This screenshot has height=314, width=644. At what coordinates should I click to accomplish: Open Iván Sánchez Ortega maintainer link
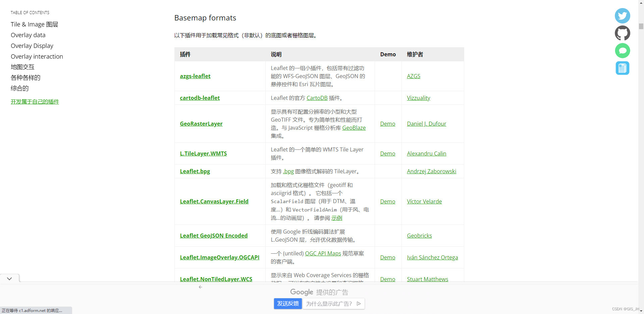click(x=432, y=257)
